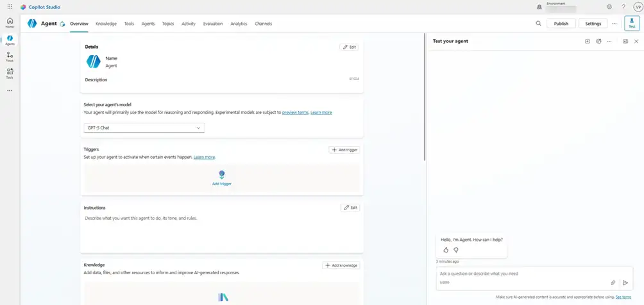This screenshot has height=305, width=644.
Task: Switch to the Knowledge tab
Action: (x=106, y=24)
